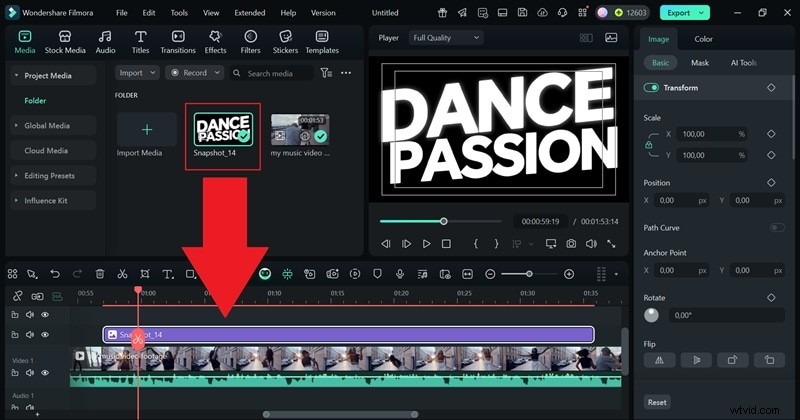Click the filter media icon
Image resolution: width=800 pixels, height=420 pixels.
point(326,73)
